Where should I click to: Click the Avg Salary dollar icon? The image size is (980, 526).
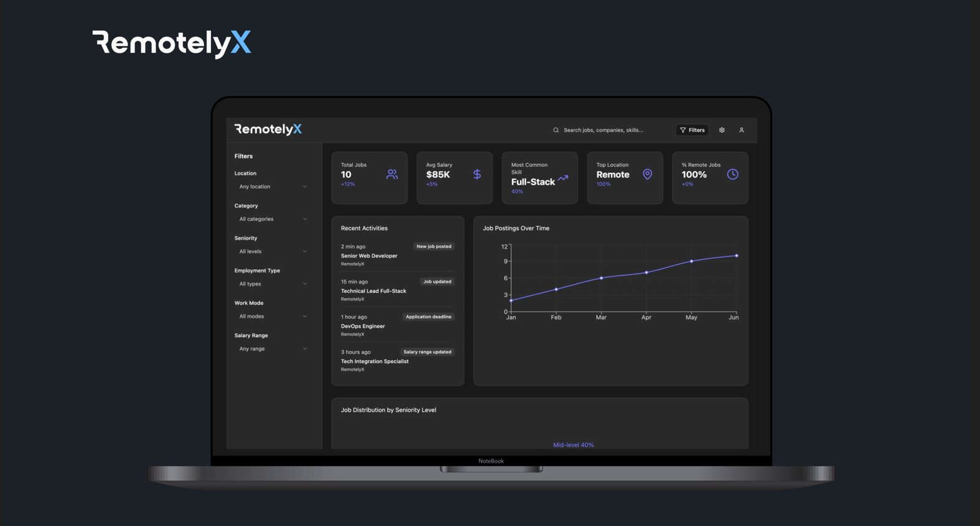(477, 175)
